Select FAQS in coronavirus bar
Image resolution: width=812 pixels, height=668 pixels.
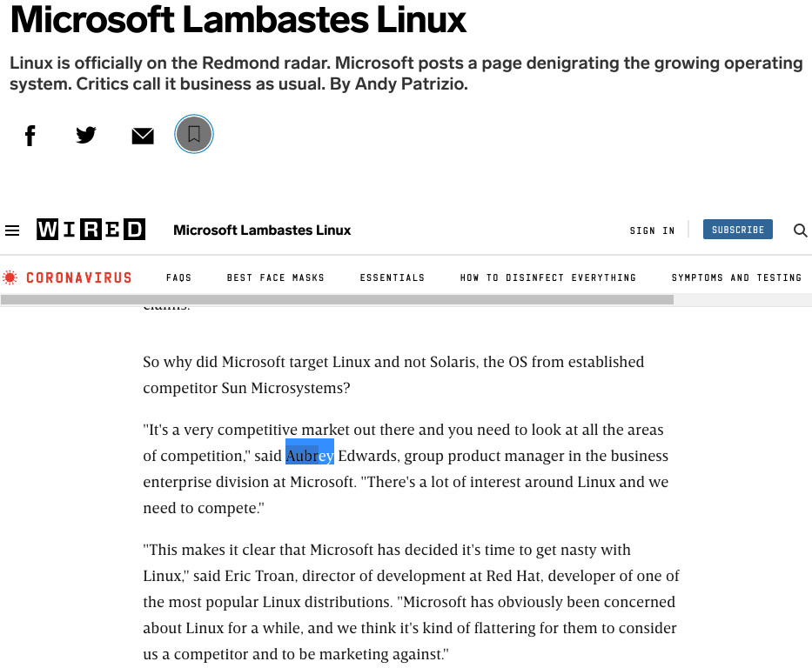point(178,277)
